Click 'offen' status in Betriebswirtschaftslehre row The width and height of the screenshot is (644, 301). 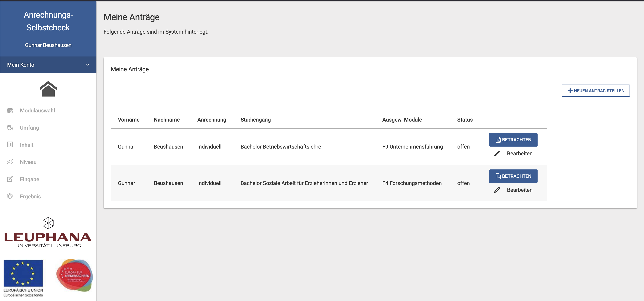coord(463,147)
